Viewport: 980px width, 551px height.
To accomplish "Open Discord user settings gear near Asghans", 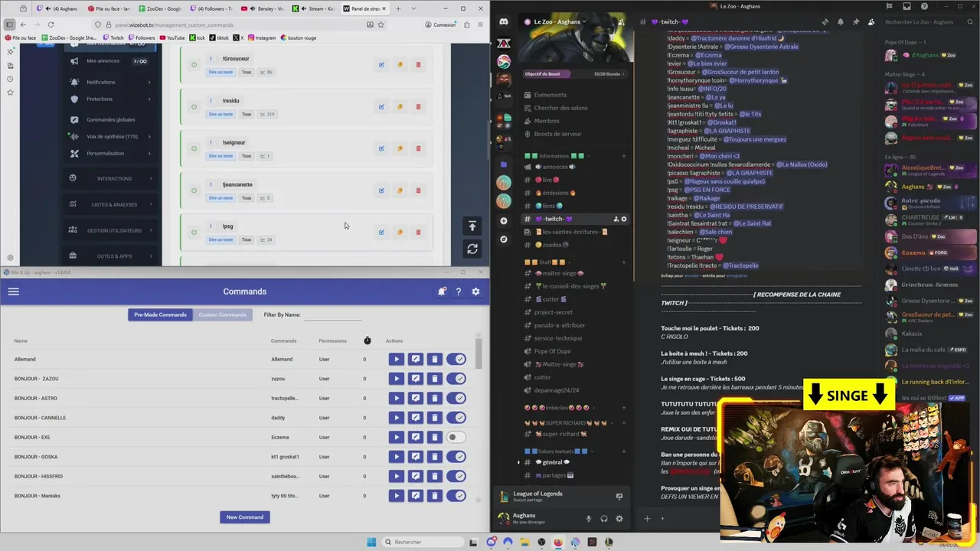I will (x=619, y=519).
